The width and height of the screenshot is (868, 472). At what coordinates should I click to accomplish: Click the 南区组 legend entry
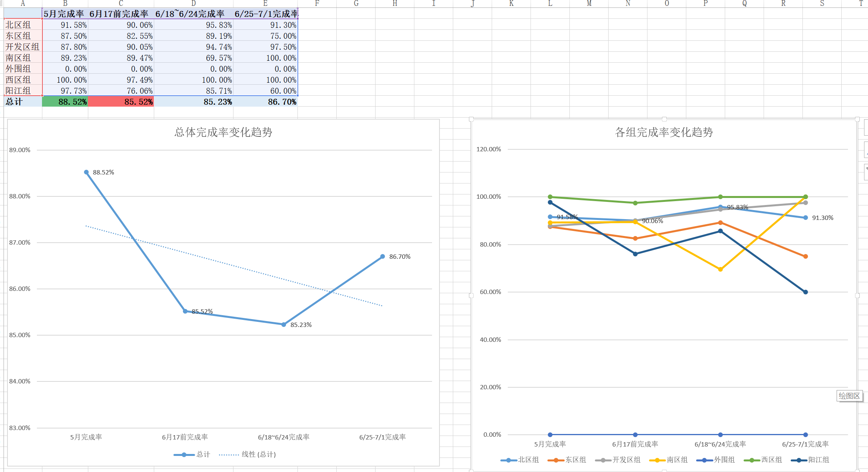tap(677, 459)
